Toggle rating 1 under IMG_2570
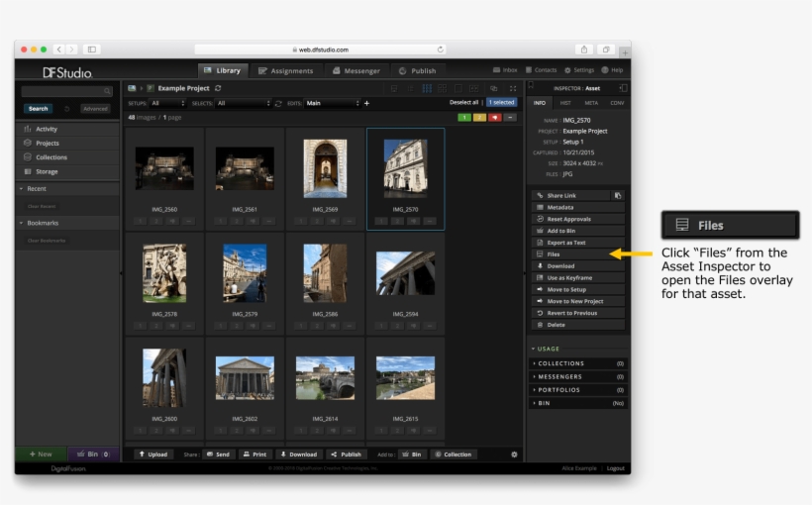The height and width of the screenshot is (505, 812). 381,221
